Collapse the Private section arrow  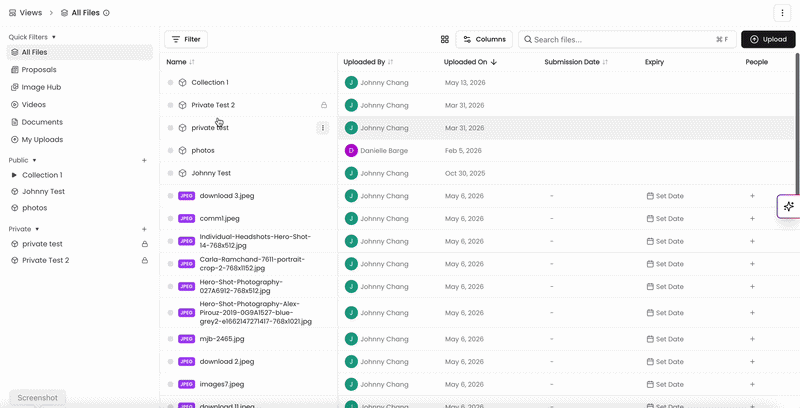click(37, 230)
